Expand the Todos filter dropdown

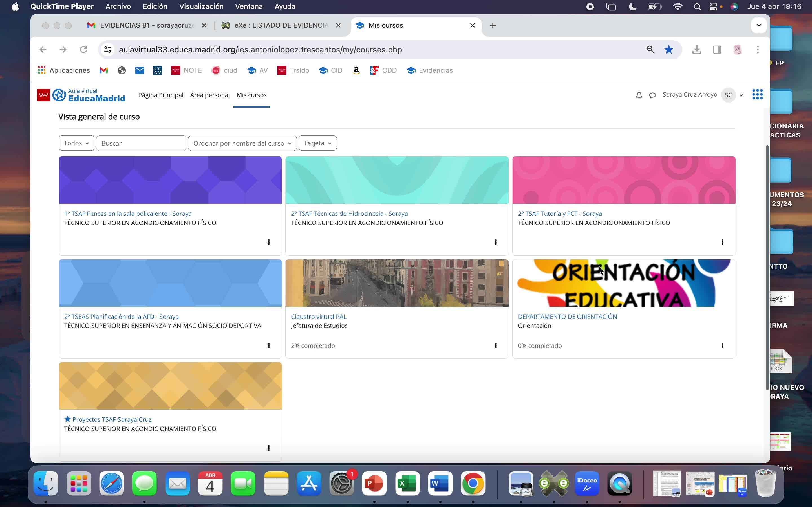click(x=76, y=143)
